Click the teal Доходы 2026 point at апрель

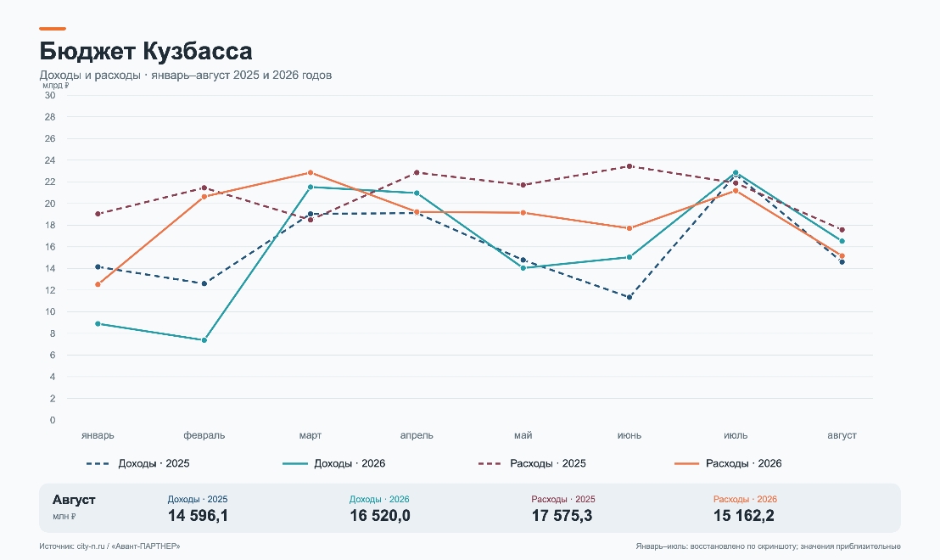point(417,193)
